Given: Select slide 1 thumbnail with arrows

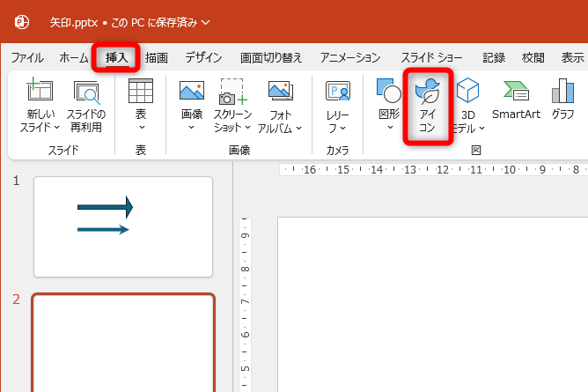Looking at the screenshot, I should [x=123, y=227].
